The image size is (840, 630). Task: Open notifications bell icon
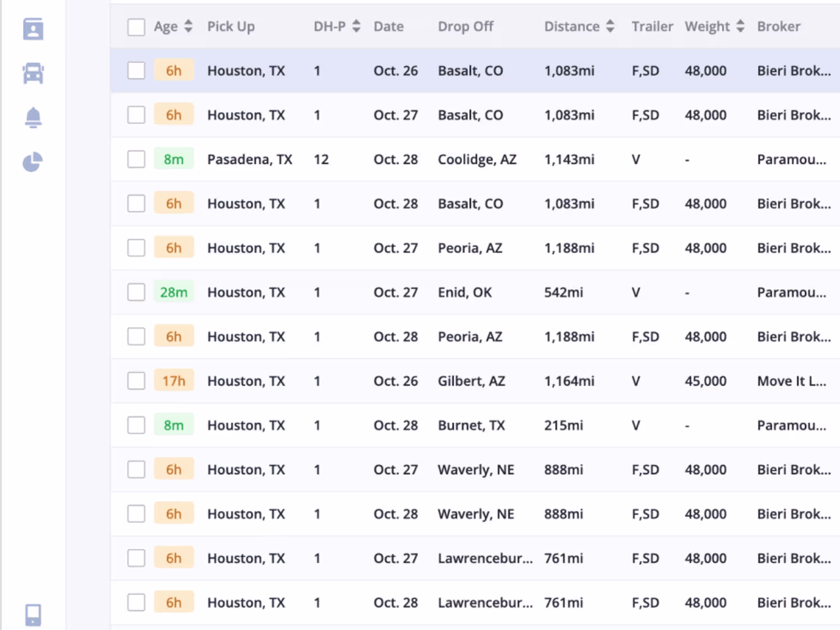click(x=33, y=118)
